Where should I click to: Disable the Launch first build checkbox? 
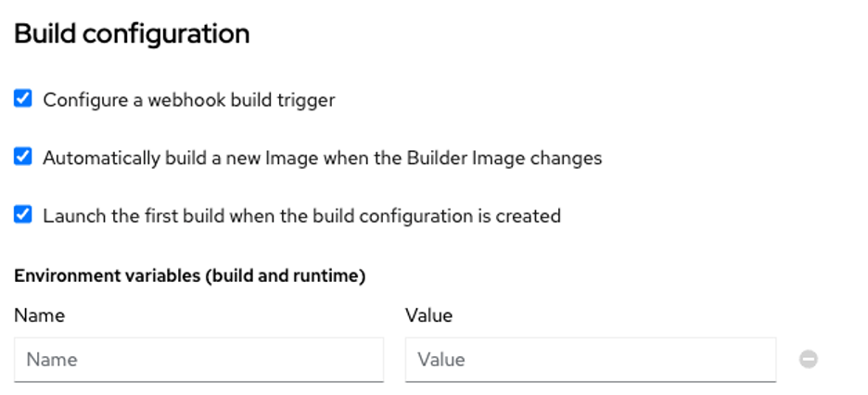pos(23,215)
